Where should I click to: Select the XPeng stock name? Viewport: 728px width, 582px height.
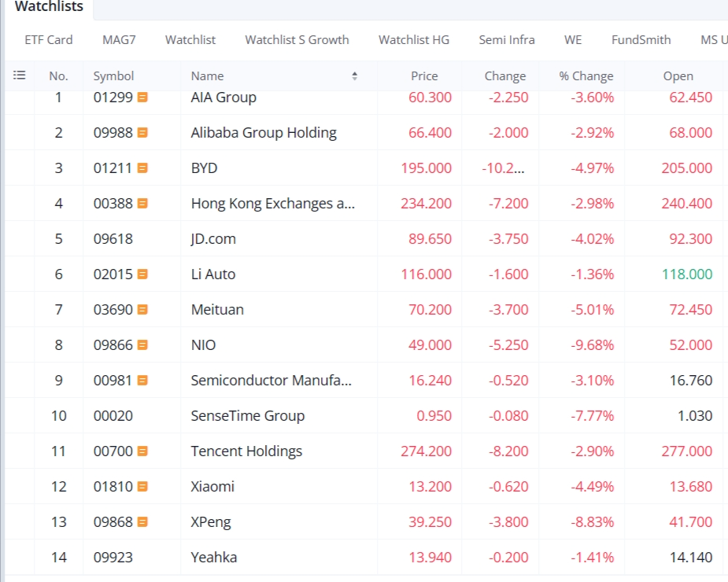pos(211,522)
